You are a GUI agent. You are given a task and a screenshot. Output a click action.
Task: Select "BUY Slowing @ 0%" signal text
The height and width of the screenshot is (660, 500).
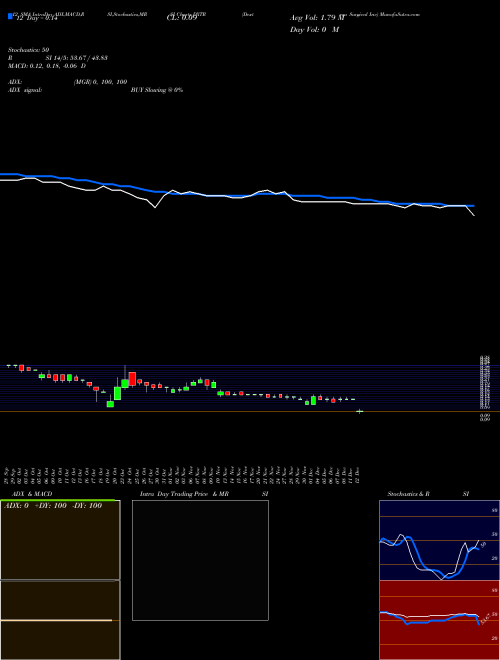(157, 90)
